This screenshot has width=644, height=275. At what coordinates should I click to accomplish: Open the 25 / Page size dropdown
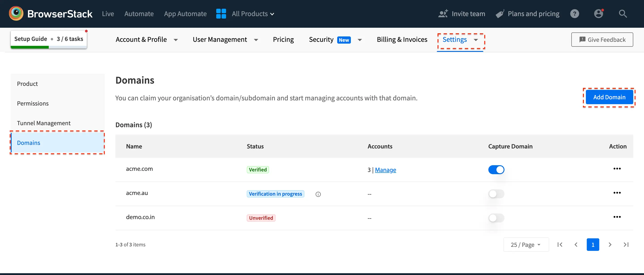526,245
